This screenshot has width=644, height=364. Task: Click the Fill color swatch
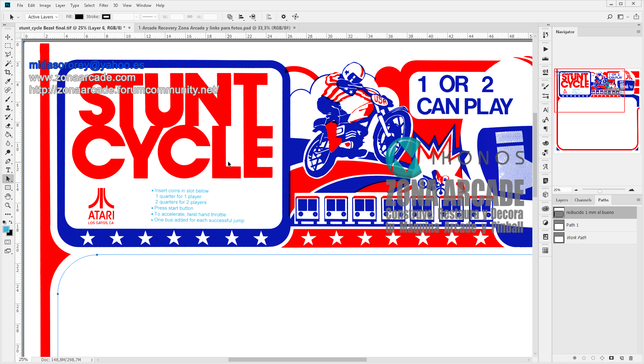coord(79,17)
